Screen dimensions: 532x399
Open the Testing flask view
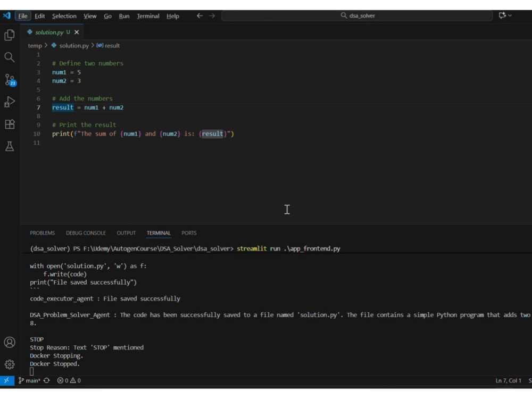coord(10,146)
